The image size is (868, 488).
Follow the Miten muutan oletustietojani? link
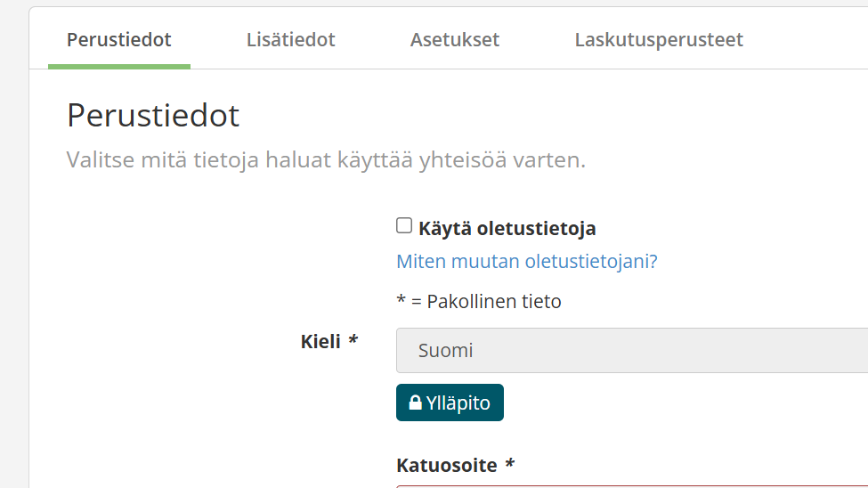click(526, 262)
